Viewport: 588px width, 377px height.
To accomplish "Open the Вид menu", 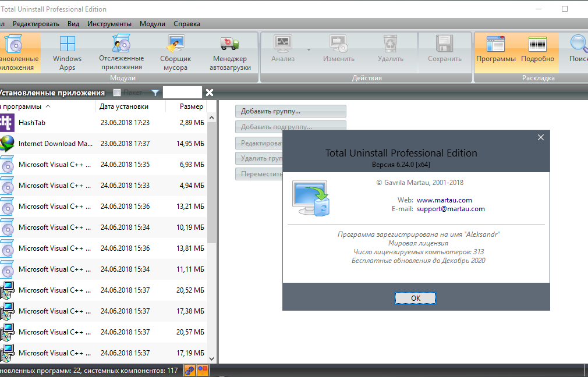I will (73, 24).
